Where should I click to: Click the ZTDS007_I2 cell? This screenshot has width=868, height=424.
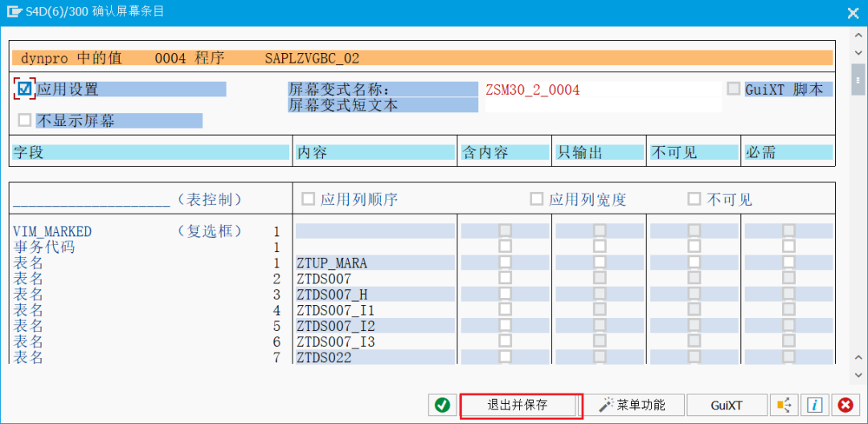(x=375, y=325)
